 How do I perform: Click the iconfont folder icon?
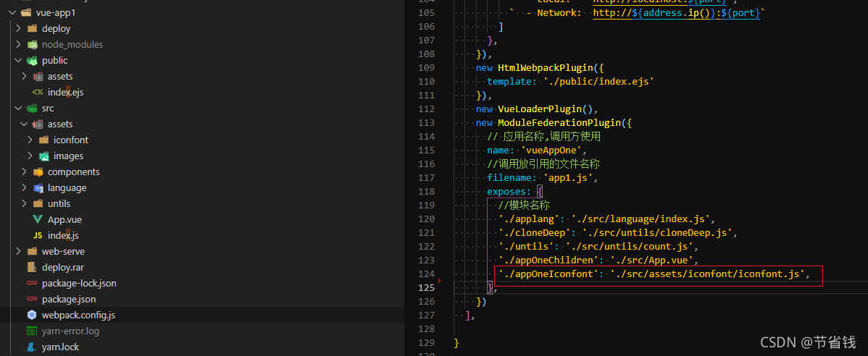click(43, 140)
